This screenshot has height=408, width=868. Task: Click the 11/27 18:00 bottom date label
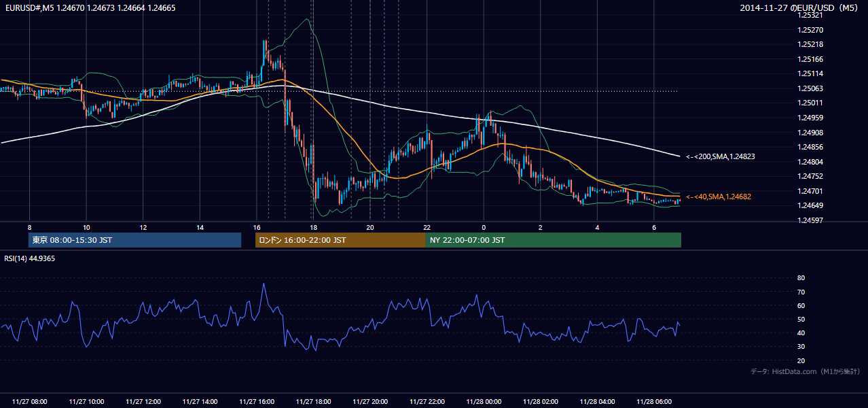(x=313, y=402)
